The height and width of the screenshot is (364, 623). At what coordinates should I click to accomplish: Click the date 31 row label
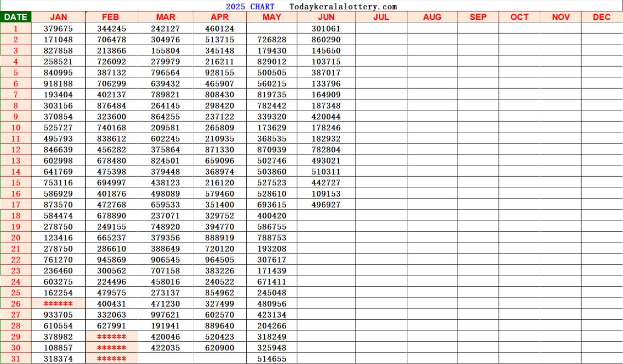(16, 359)
